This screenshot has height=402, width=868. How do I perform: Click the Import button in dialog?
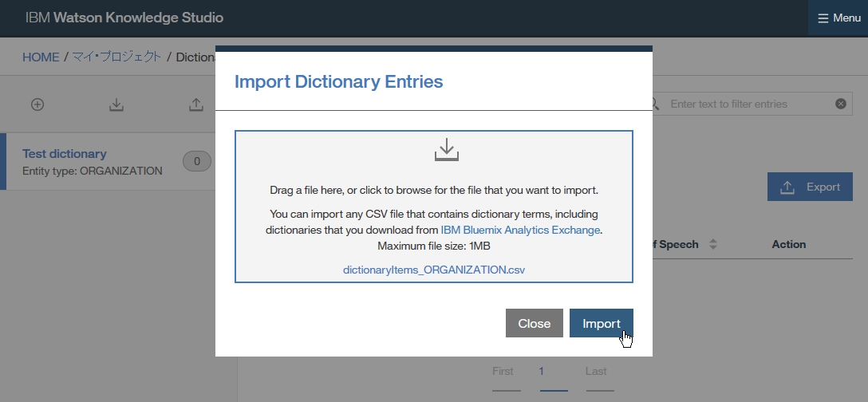[x=601, y=323]
